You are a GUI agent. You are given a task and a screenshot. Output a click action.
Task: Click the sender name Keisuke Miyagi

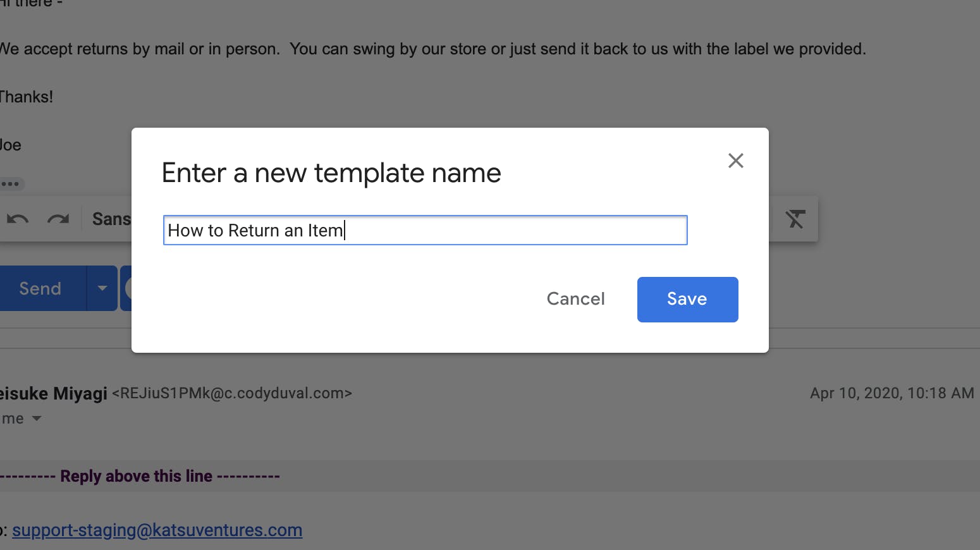[x=54, y=393]
